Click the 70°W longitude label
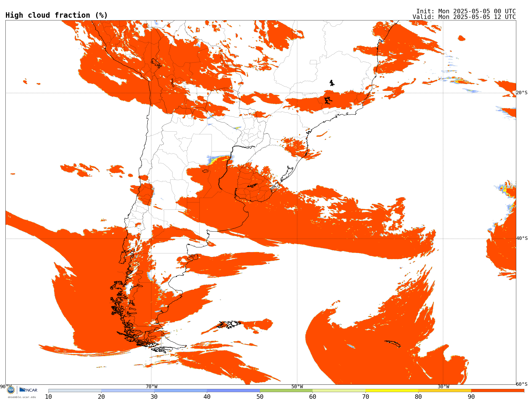 click(x=151, y=387)
